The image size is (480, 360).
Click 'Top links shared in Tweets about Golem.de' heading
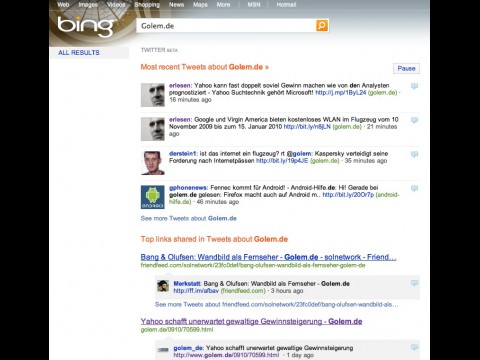pos(214,239)
